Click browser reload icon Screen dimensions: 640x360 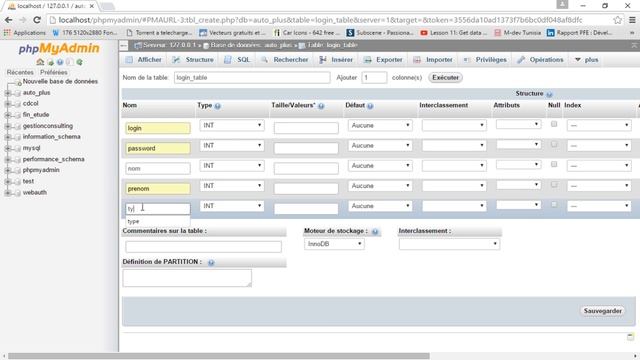pyautogui.click(x=37, y=20)
